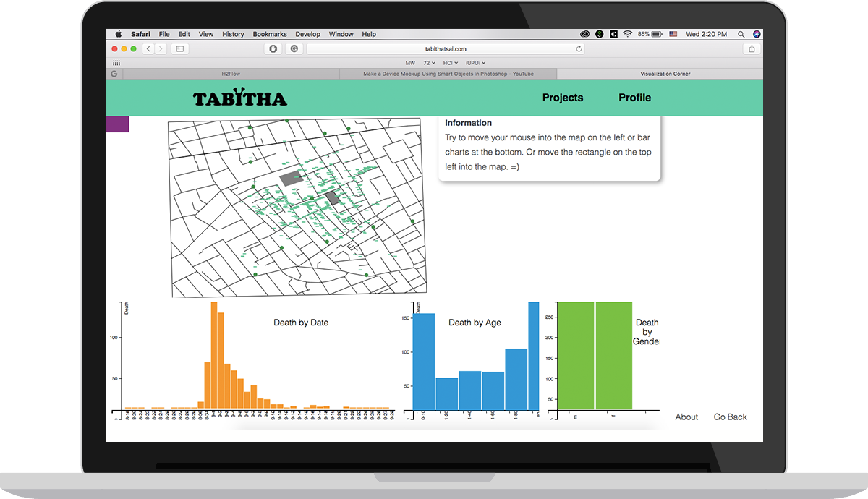Click the Wi-Fi status icon

pyautogui.click(x=628, y=34)
